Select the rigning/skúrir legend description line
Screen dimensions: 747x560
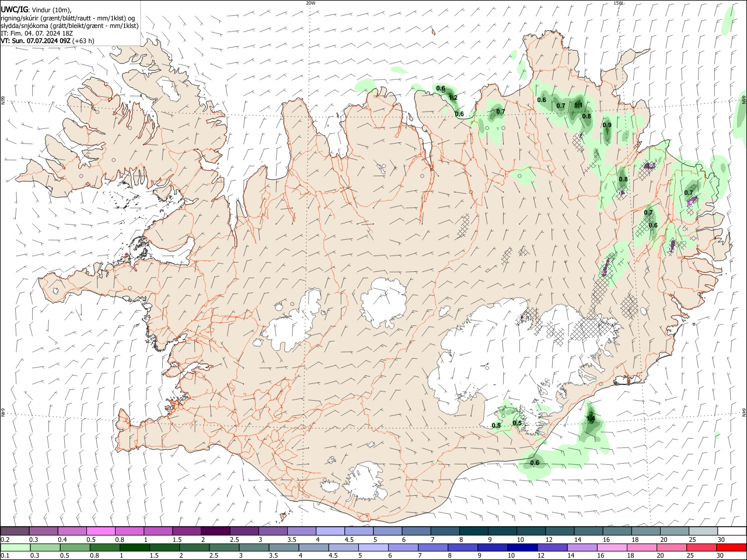click(69, 17)
